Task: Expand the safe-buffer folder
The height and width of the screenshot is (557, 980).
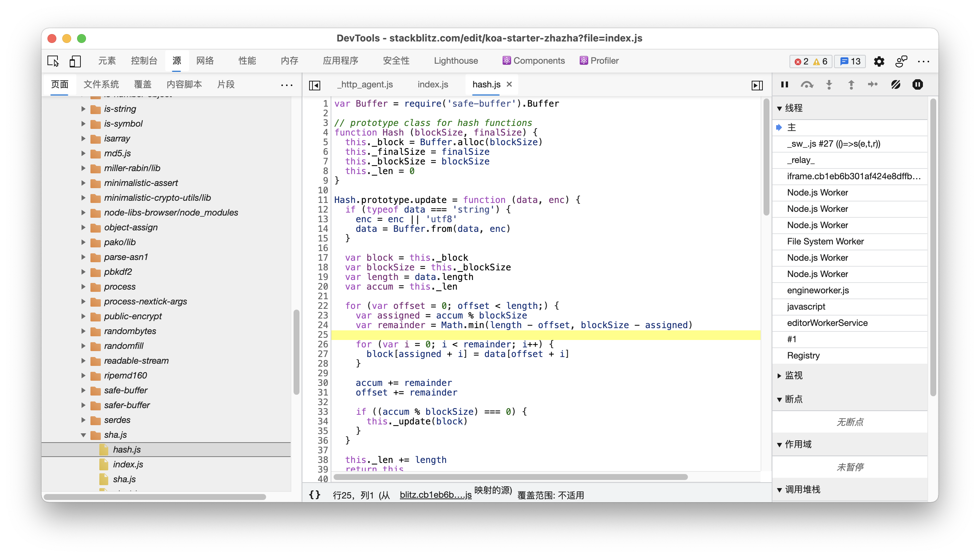Action: pyautogui.click(x=83, y=390)
